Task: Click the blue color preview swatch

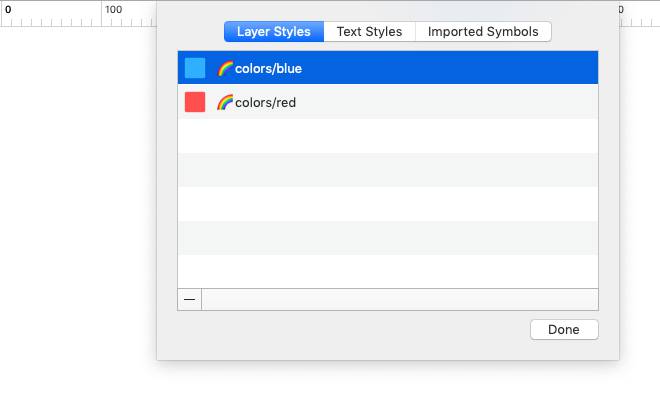Action: click(195, 68)
